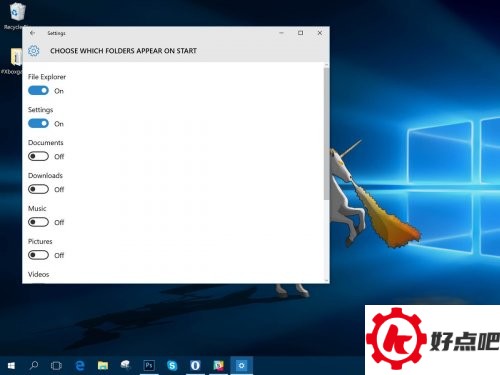Turn off the Settings folder toggle
The height and width of the screenshot is (375, 500).
tap(38, 123)
